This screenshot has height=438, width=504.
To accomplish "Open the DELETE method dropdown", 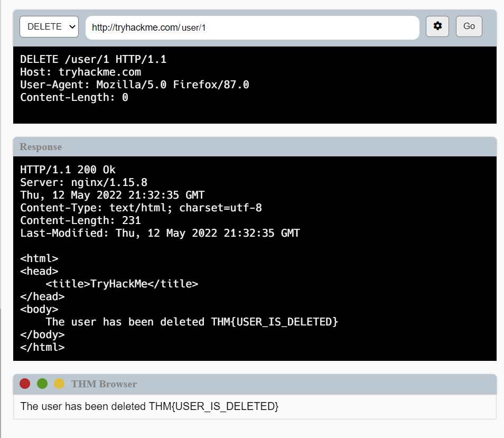I will point(49,26).
